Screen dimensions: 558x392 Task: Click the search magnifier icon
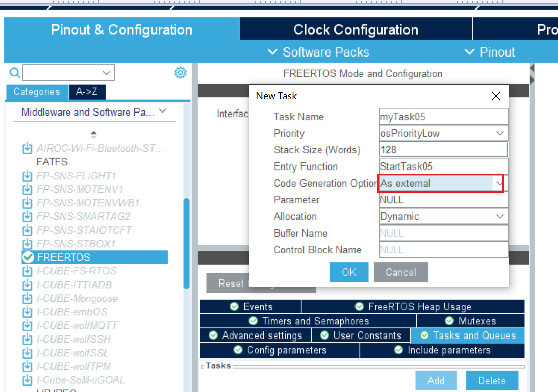tap(14, 73)
